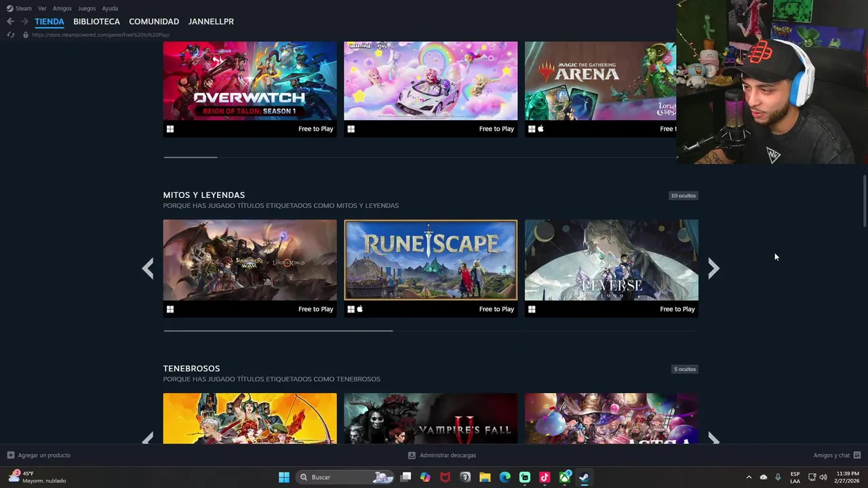Image resolution: width=868 pixels, height=488 pixels.
Task: Open the Vampire's Fall game card
Action: click(431, 418)
